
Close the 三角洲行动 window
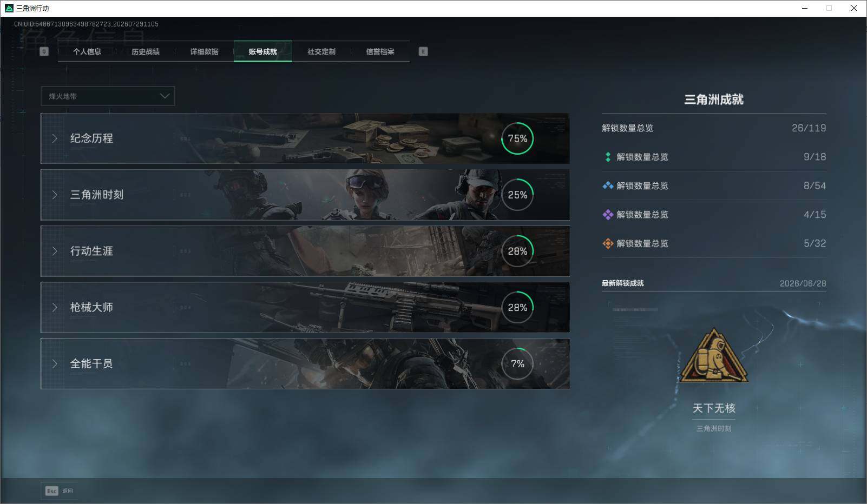tap(854, 8)
